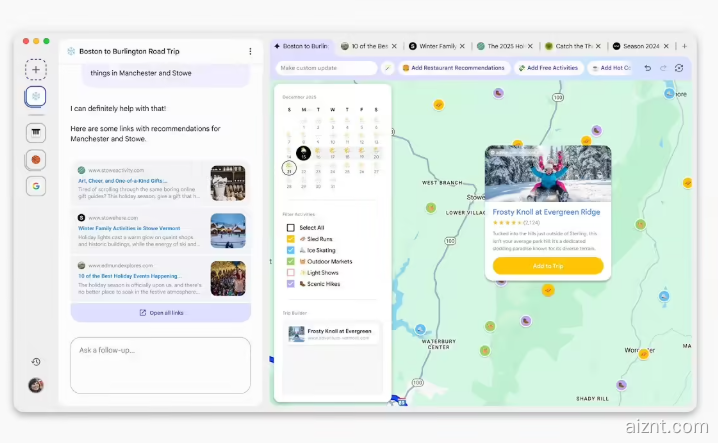Viewport: 718px width, 443px height.
Task: Click the undo arrow in toolbar
Action: point(648,68)
